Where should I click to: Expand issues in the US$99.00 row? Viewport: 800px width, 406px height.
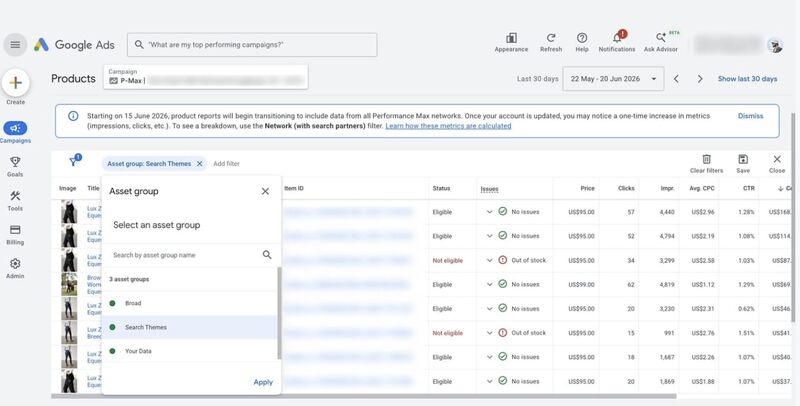[x=489, y=285]
